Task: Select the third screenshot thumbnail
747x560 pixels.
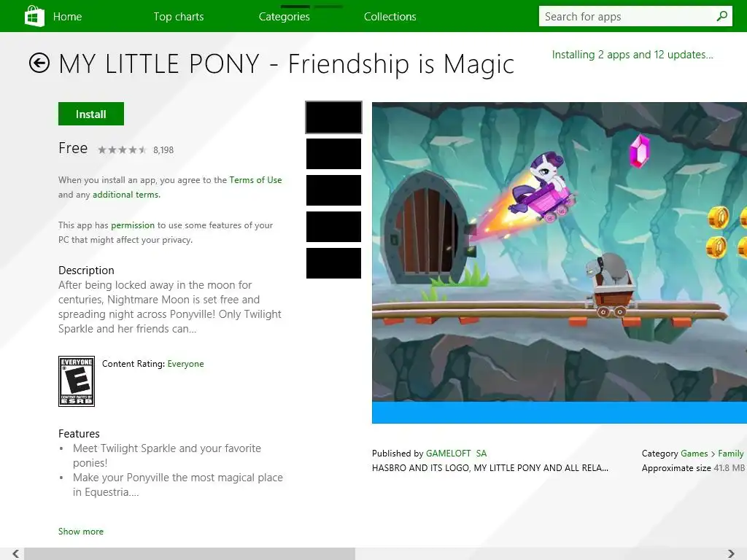Action: pos(333,190)
